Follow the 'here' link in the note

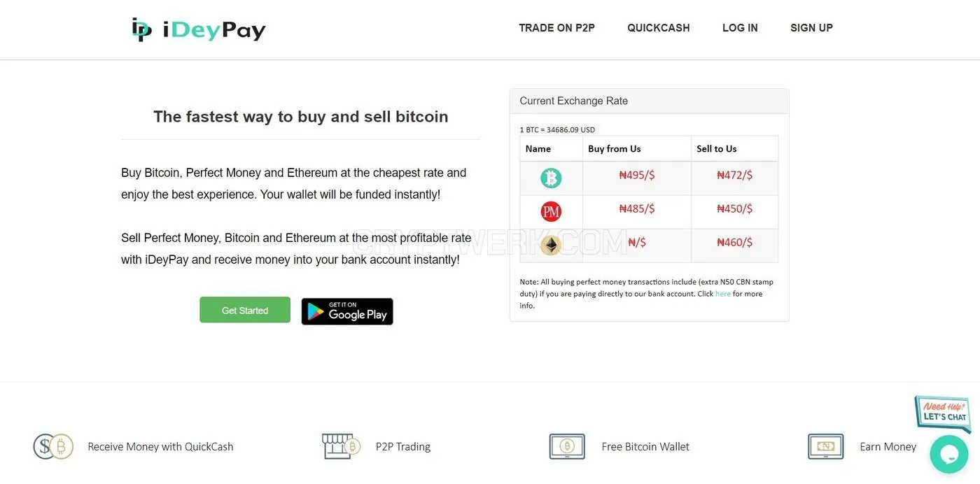point(722,294)
